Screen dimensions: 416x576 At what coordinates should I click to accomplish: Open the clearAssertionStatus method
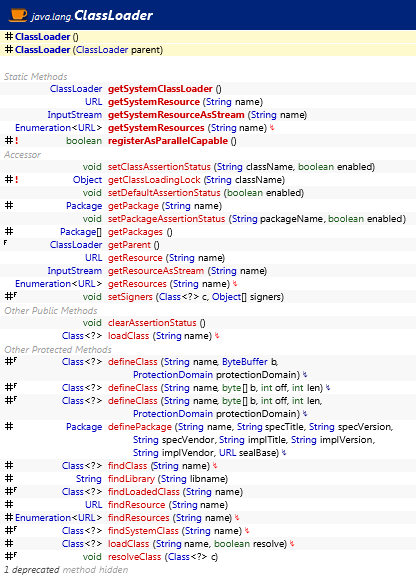(152, 323)
